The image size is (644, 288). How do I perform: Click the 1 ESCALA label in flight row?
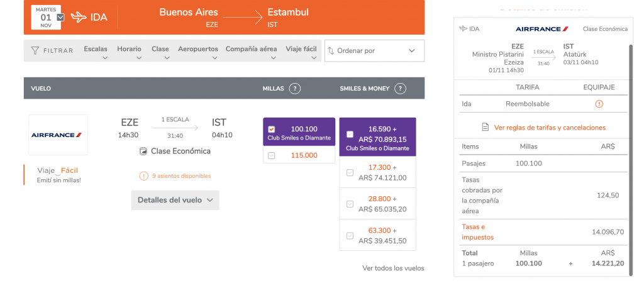[x=175, y=119]
